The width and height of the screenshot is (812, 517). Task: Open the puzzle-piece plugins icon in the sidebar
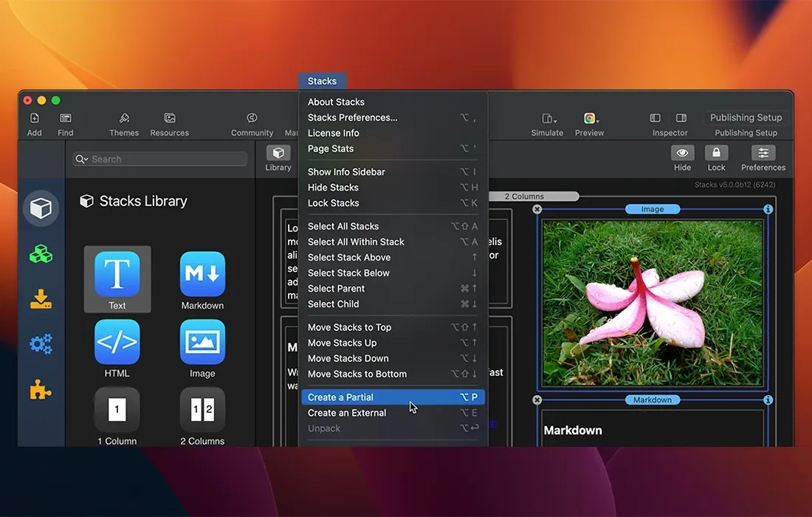(x=40, y=390)
